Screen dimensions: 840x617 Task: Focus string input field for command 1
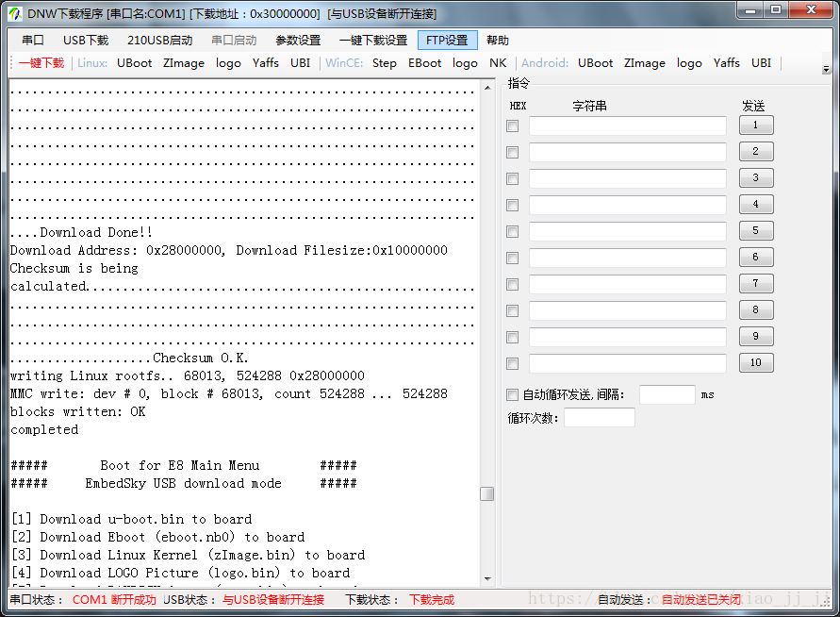tap(627, 126)
